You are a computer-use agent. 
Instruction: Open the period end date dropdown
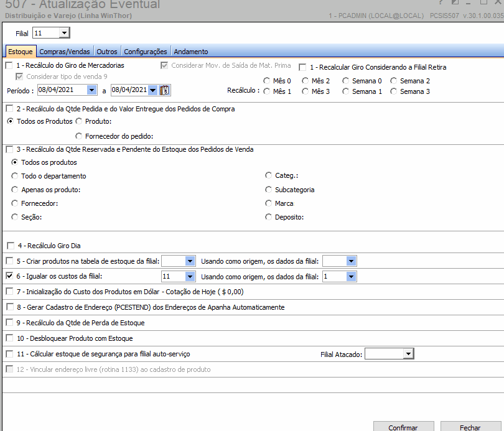pos(153,90)
